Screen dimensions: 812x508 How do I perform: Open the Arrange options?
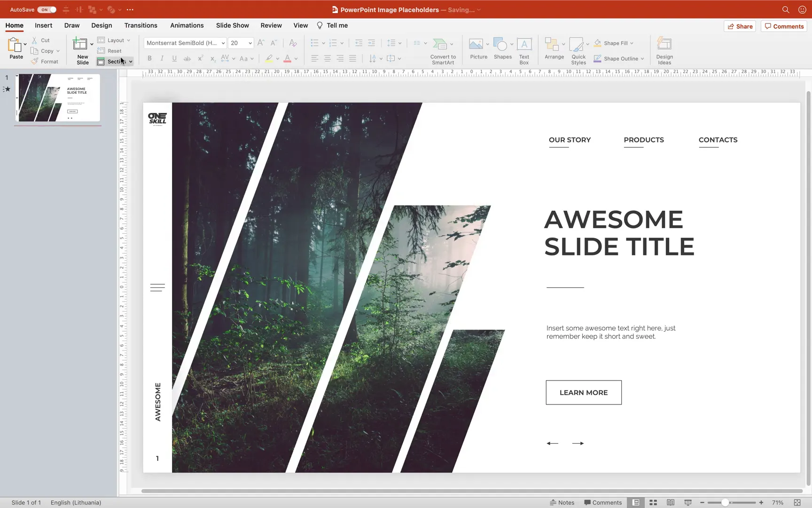pos(554,49)
